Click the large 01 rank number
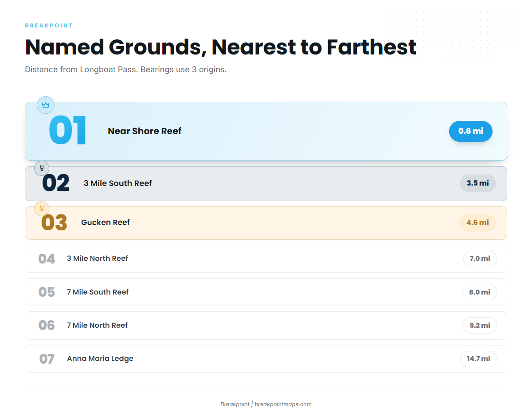This screenshot has height=419, width=532. coord(68,131)
